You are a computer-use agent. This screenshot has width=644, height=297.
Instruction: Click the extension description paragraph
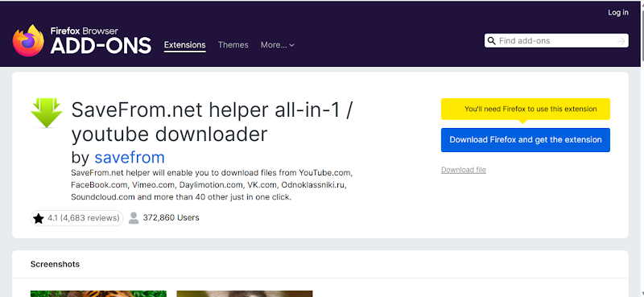pos(212,184)
